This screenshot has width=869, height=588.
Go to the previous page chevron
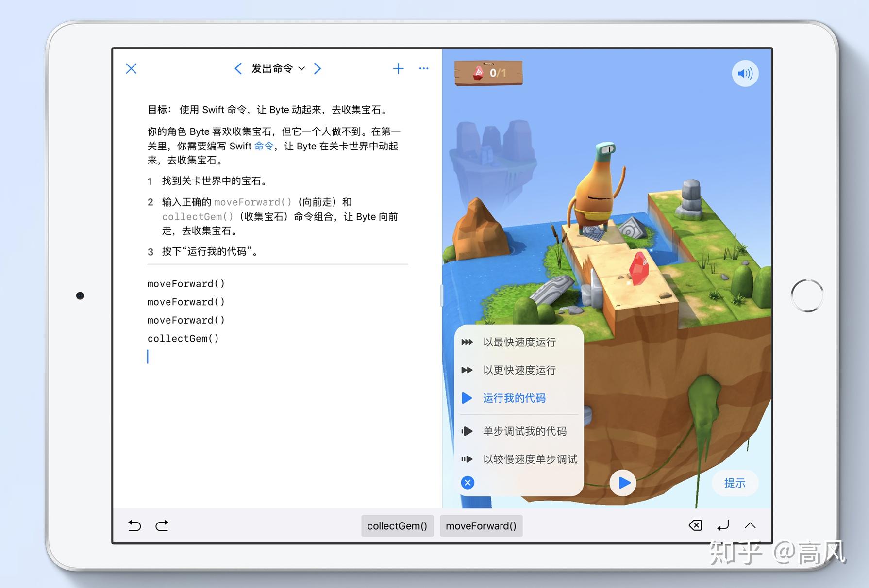click(x=238, y=68)
